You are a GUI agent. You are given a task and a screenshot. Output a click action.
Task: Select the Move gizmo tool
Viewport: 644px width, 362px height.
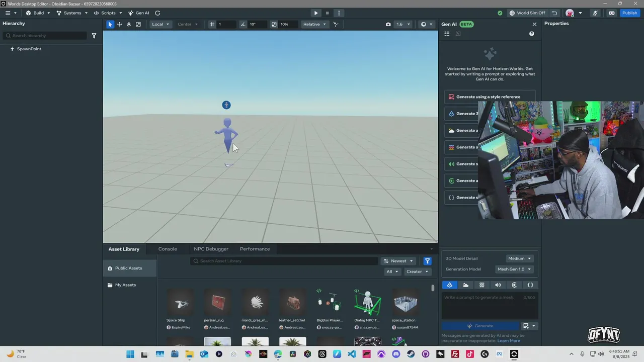(x=119, y=24)
